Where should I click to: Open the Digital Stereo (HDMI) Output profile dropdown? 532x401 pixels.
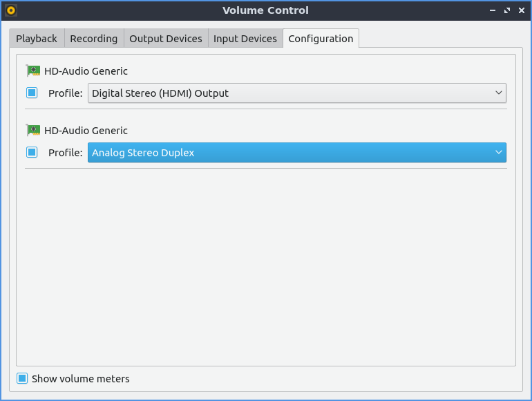(296, 93)
